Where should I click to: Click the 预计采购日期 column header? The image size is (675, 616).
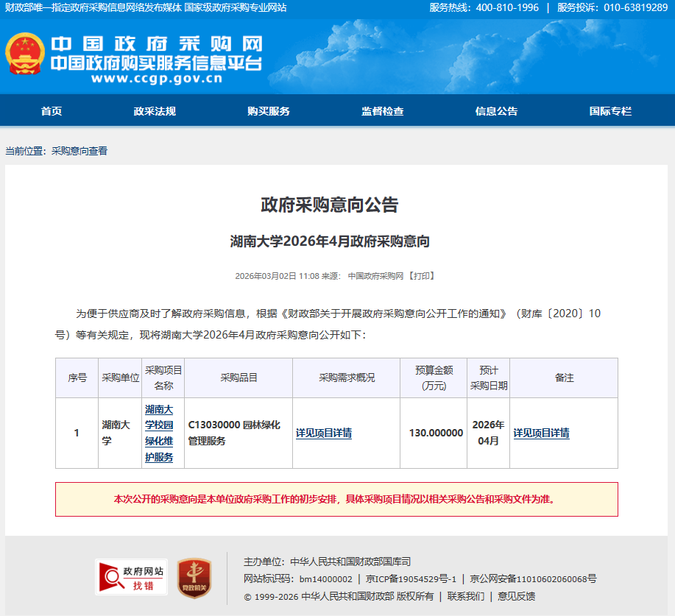point(489,378)
